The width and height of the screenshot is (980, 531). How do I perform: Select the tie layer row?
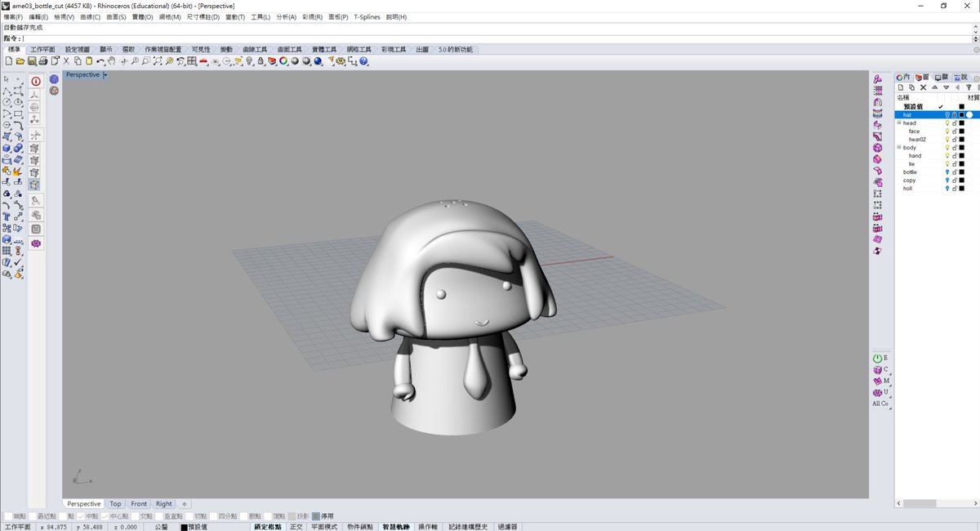[936, 164]
